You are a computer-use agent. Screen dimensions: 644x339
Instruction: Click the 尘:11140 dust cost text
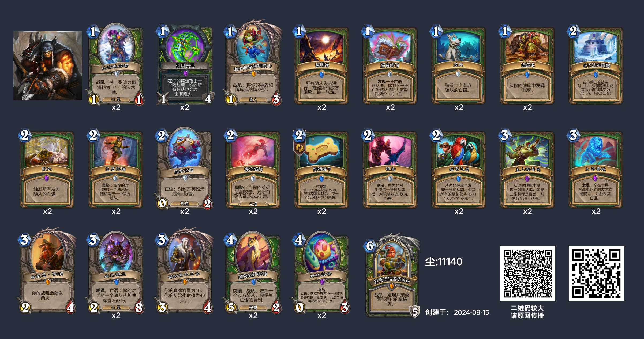(444, 262)
